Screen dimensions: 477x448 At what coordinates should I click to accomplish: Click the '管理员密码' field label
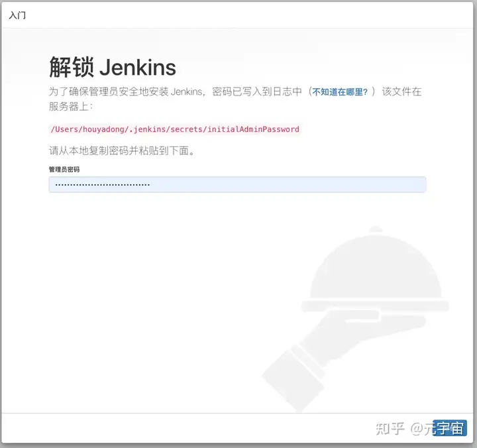click(64, 170)
